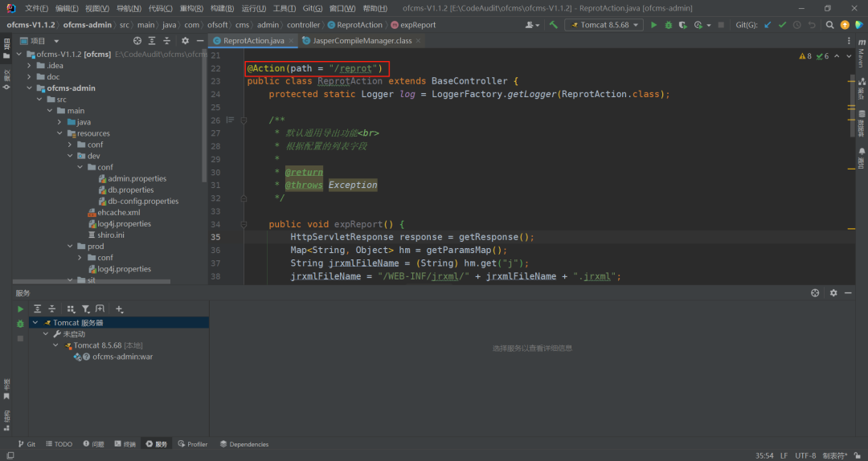Click UTF-8 encoding in status bar
The height and width of the screenshot is (461, 868).
click(x=805, y=456)
